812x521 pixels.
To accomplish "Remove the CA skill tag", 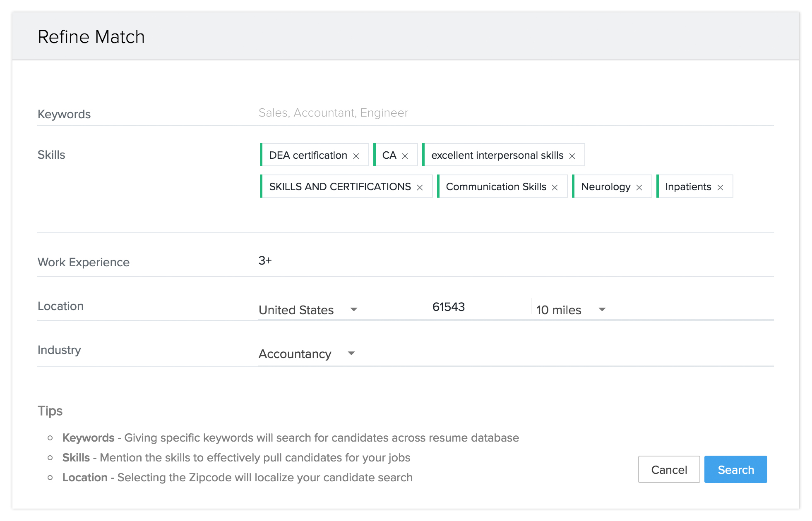I will [x=405, y=156].
